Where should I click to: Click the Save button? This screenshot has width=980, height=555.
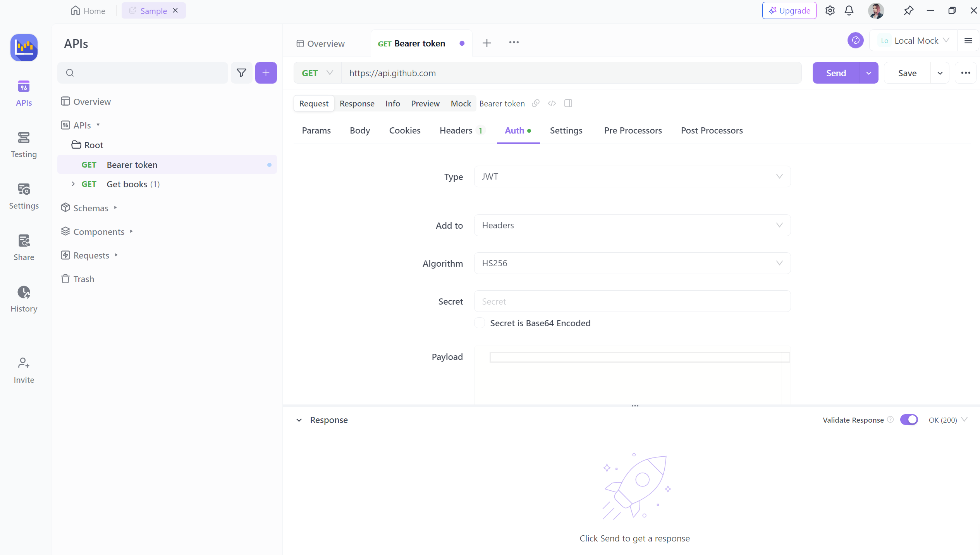point(907,73)
